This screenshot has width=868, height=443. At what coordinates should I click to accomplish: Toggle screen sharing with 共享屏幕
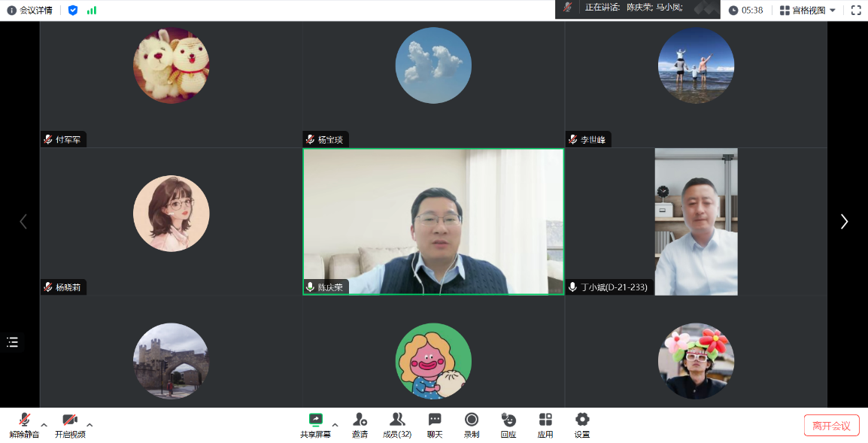pos(315,425)
